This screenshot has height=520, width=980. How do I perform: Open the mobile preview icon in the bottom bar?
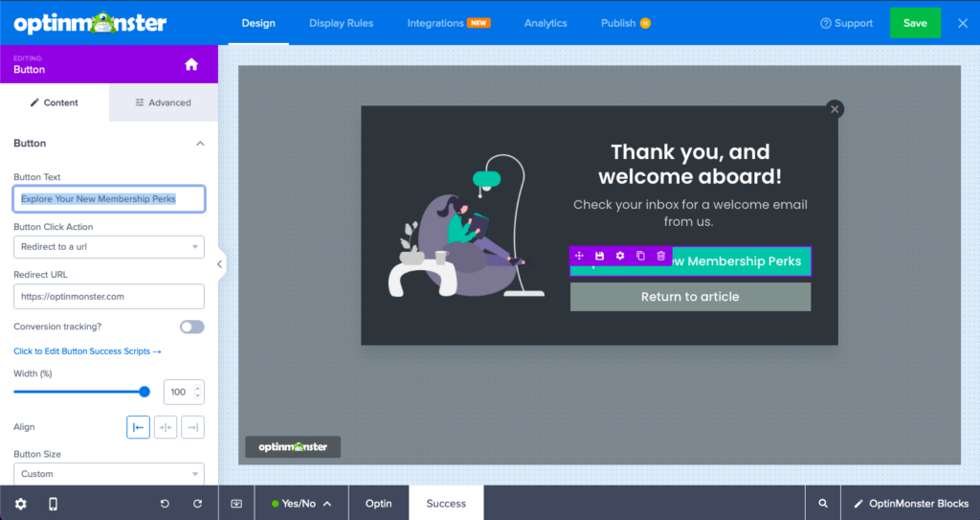click(53, 504)
